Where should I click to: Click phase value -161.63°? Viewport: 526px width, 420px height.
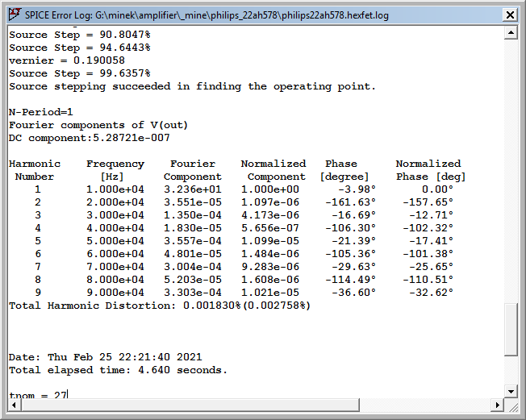(x=351, y=202)
